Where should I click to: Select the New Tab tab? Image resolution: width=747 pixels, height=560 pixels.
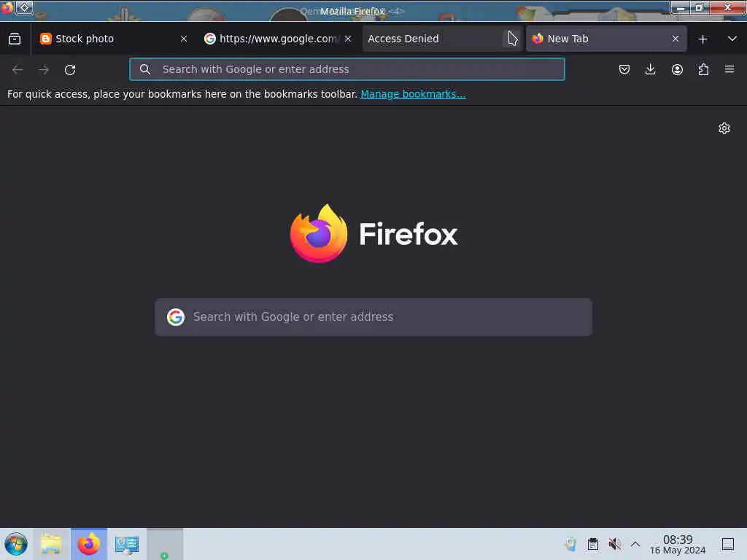(606, 39)
